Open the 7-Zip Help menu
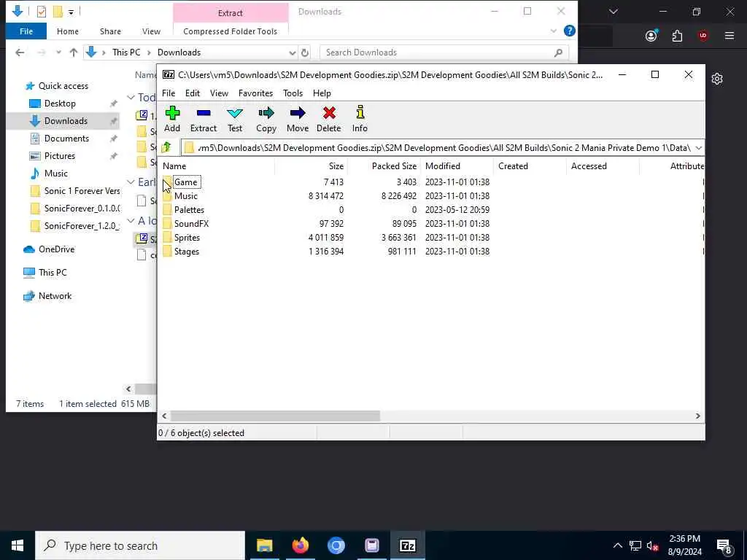 point(322,93)
